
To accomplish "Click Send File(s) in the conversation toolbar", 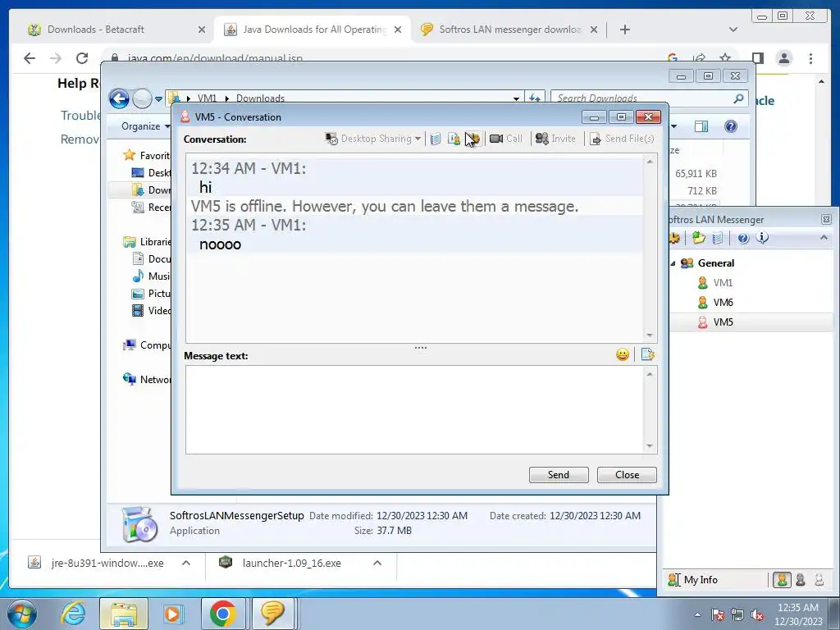I will point(622,139).
